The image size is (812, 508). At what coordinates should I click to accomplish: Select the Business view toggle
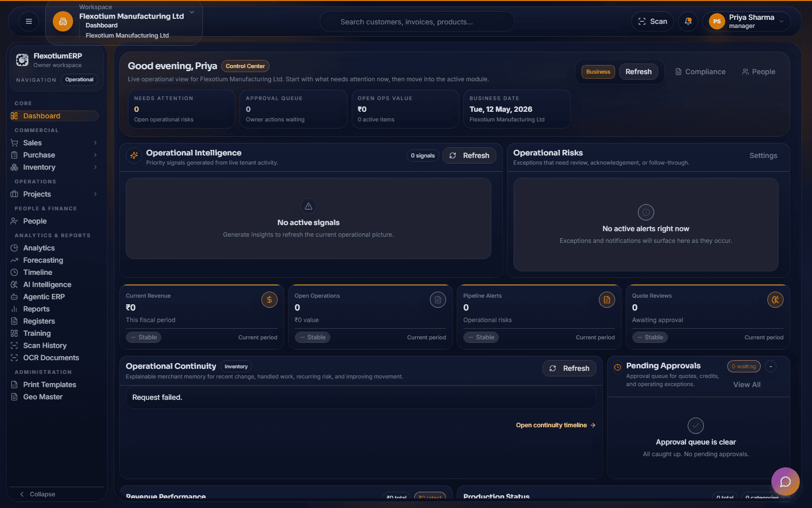pyautogui.click(x=598, y=72)
